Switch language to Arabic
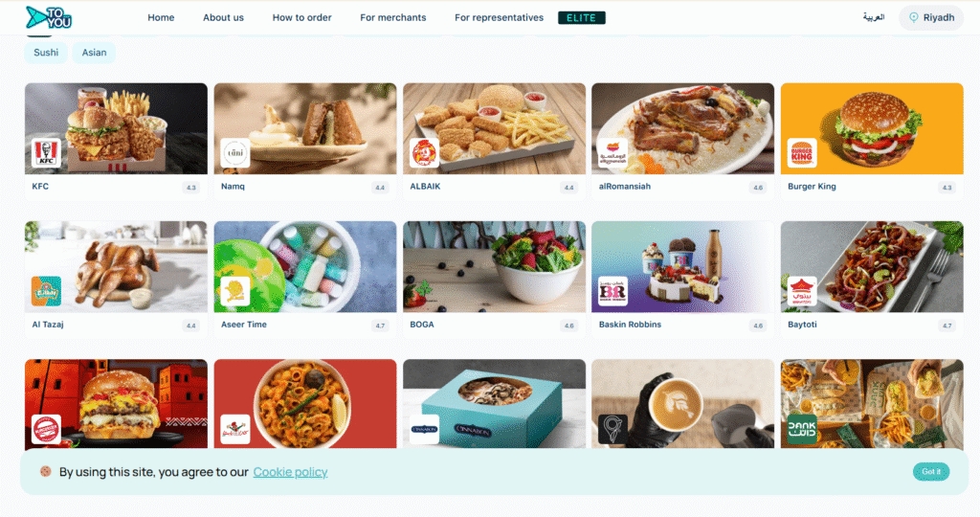980x517 pixels. pos(873,17)
